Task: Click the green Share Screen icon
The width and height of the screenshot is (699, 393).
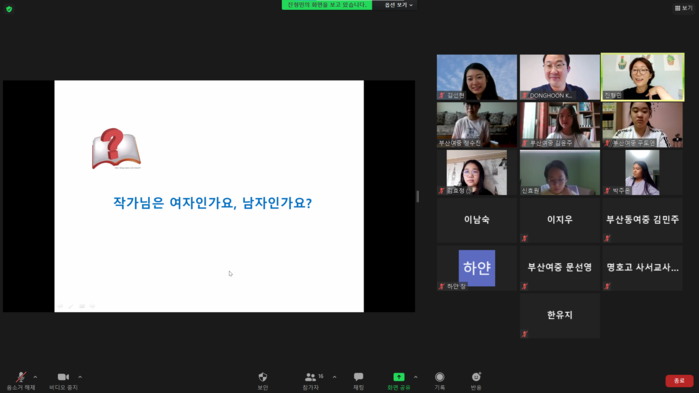Action: pos(399,377)
